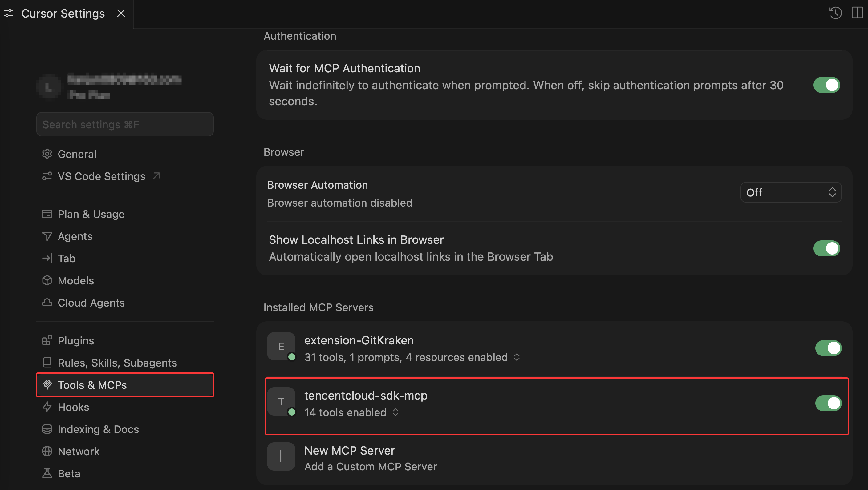The width and height of the screenshot is (868, 490).
Task: Disable the extension-GitKraken server toggle
Action: tap(829, 348)
